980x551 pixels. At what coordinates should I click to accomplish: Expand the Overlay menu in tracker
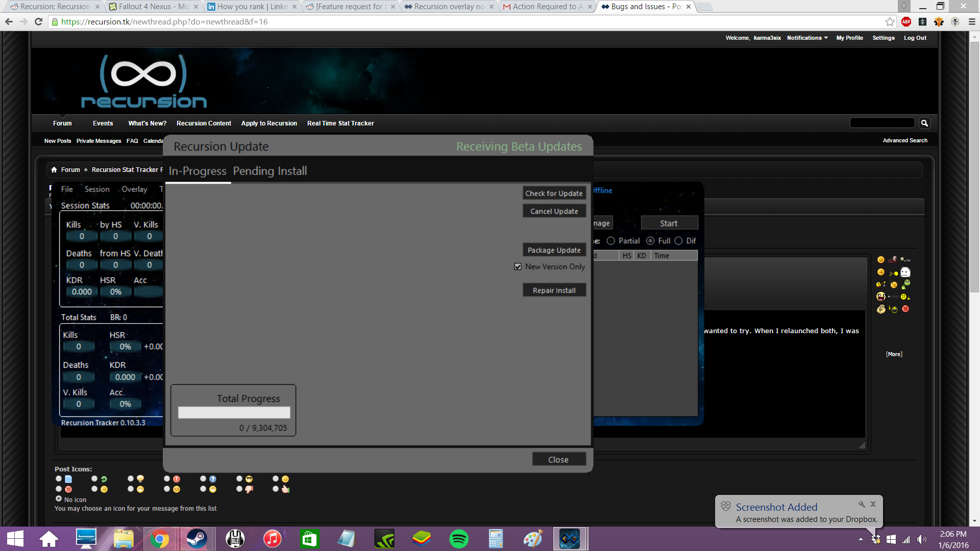134,188
